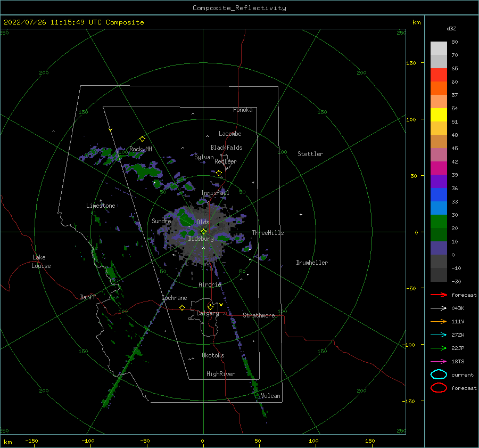Click the Cochrane label

coord(174,298)
